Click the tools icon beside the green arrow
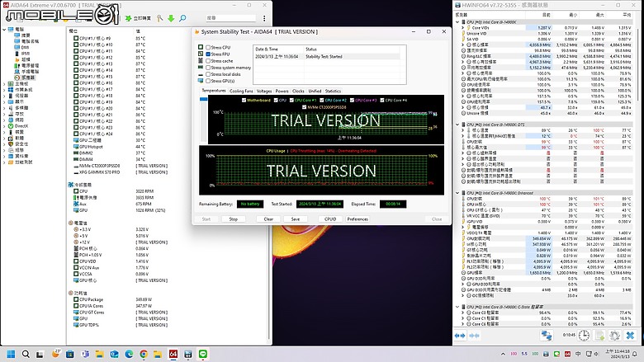This screenshot has height=362, width=644. [x=160, y=18]
